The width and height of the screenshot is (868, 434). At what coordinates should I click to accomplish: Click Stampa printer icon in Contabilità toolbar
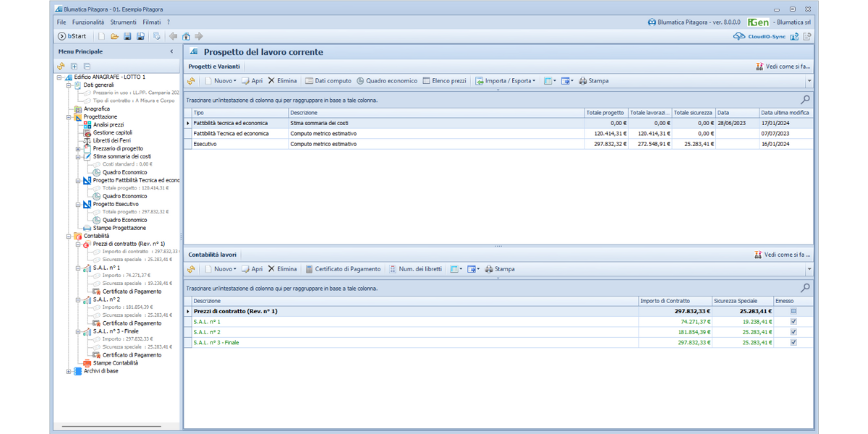(x=489, y=269)
